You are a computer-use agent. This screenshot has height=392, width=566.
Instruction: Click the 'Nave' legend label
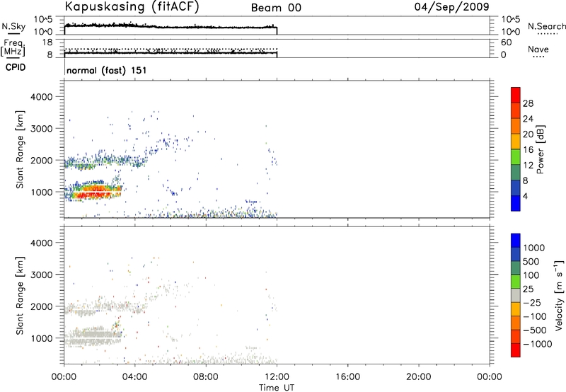click(538, 50)
